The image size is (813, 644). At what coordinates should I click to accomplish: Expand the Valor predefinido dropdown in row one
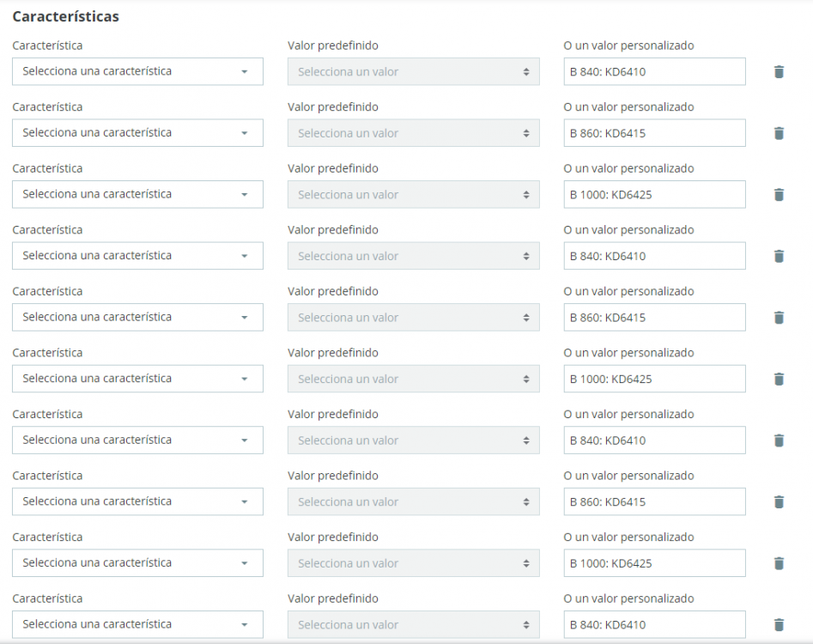[413, 71]
